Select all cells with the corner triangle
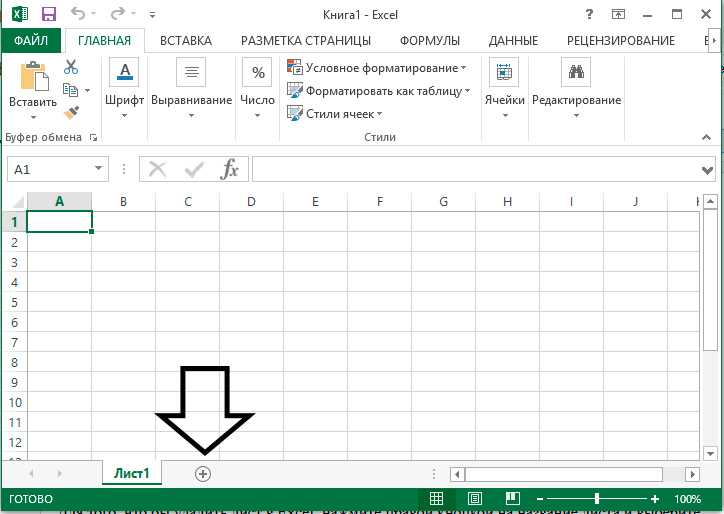This screenshot has height=514, width=724. [17, 202]
